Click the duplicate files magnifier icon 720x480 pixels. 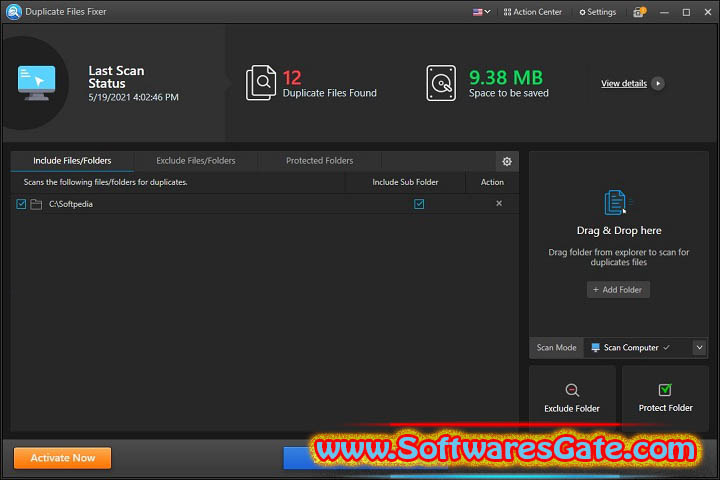click(x=260, y=83)
